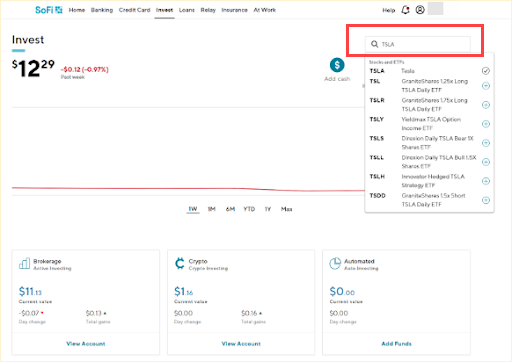The height and width of the screenshot is (362, 512).
Task: Select the 1M chart range
Action: point(212,209)
